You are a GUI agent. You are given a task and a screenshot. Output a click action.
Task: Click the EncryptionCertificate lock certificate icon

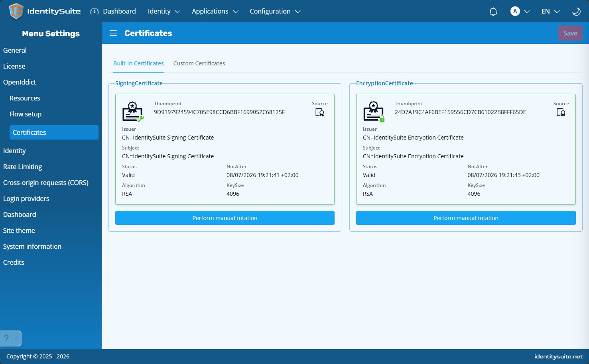point(374,112)
